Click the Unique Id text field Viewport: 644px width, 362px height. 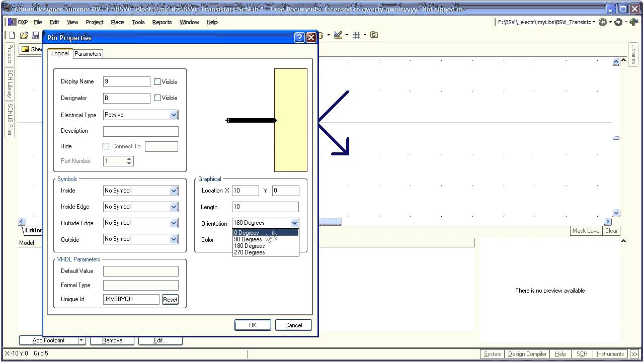[x=131, y=299]
